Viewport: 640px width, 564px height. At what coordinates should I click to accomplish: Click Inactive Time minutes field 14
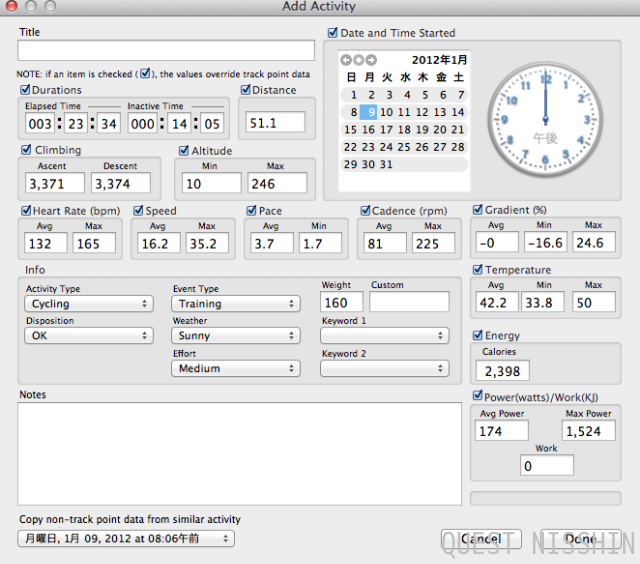click(x=179, y=123)
